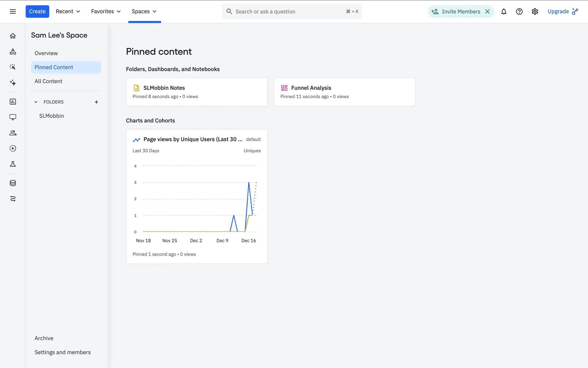This screenshot has width=588, height=368.
Task: Collapse the FOLDERS section chevron
Action: tap(36, 102)
